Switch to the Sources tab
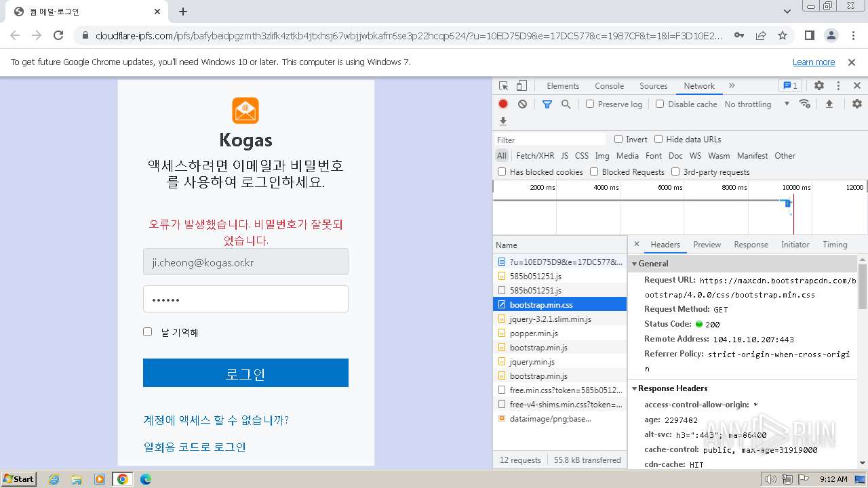Screen dimensions: 868x488 (x=654, y=86)
